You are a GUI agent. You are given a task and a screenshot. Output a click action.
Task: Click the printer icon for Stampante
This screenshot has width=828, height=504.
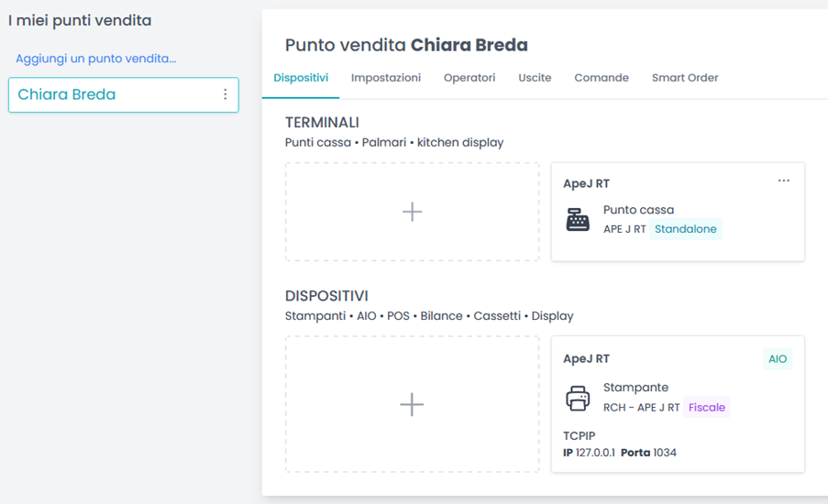(578, 398)
